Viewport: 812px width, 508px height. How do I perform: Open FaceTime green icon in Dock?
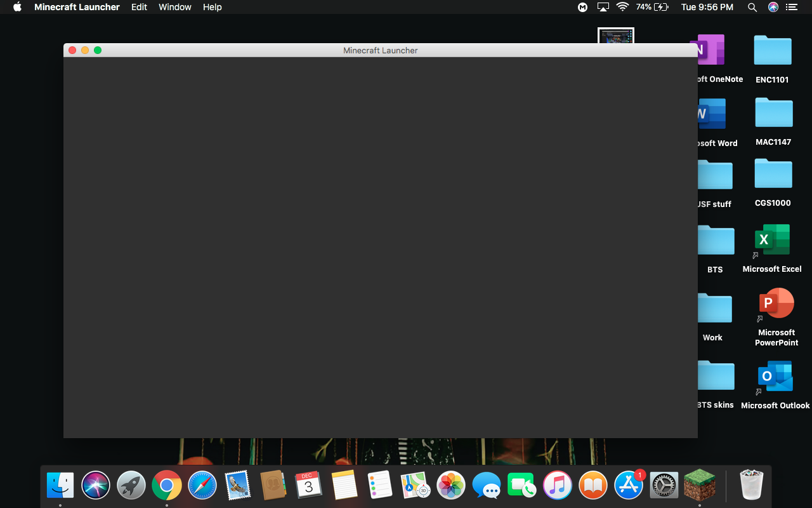point(522,486)
